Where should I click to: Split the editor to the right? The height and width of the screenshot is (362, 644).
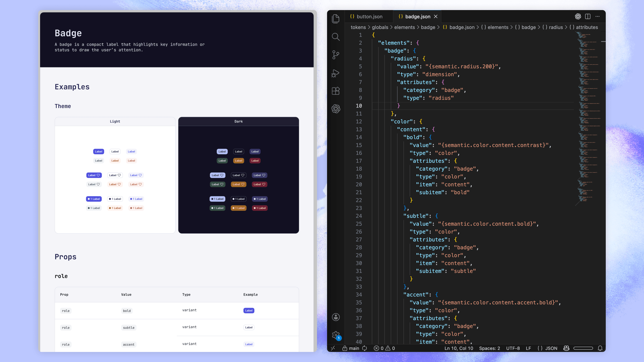click(x=588, y=16)
